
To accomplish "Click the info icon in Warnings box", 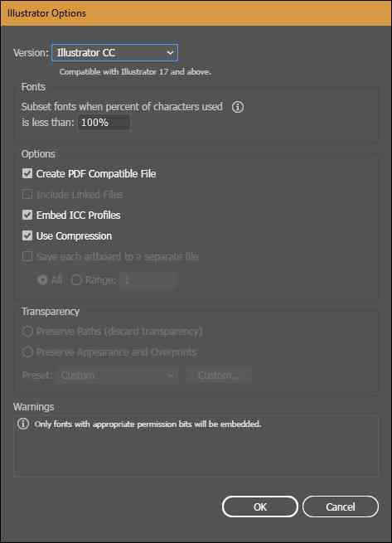I will 23,423.
